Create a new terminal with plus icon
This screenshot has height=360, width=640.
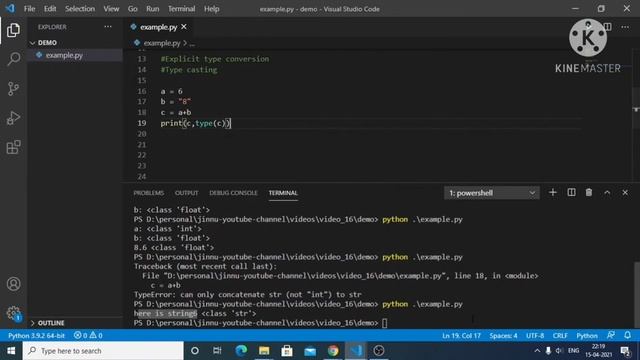[553, 193]
